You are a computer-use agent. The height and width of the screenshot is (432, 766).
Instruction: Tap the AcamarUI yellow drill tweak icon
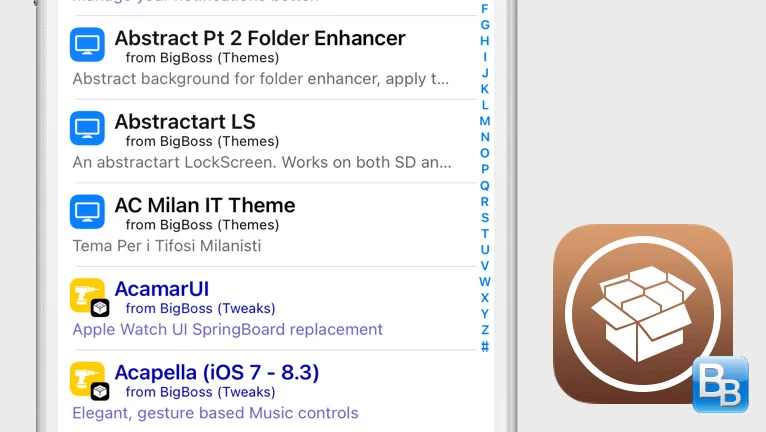coord(87,295)
